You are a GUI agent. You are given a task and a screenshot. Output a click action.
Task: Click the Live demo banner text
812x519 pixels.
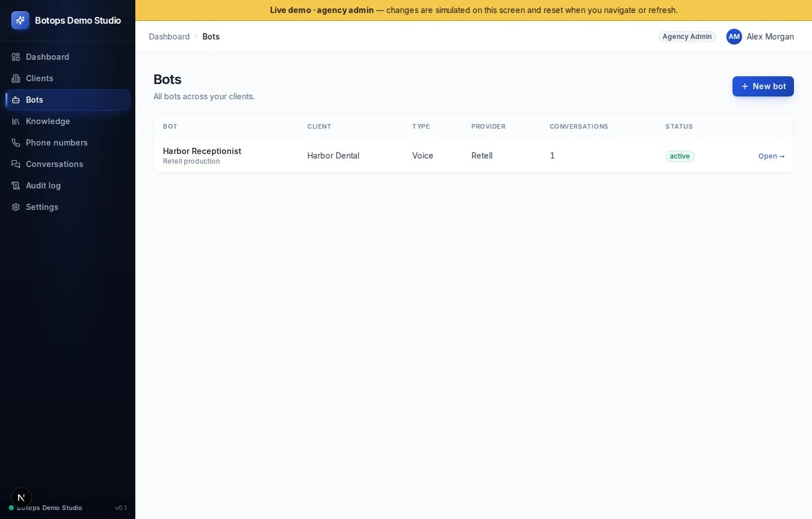(474, 10)
